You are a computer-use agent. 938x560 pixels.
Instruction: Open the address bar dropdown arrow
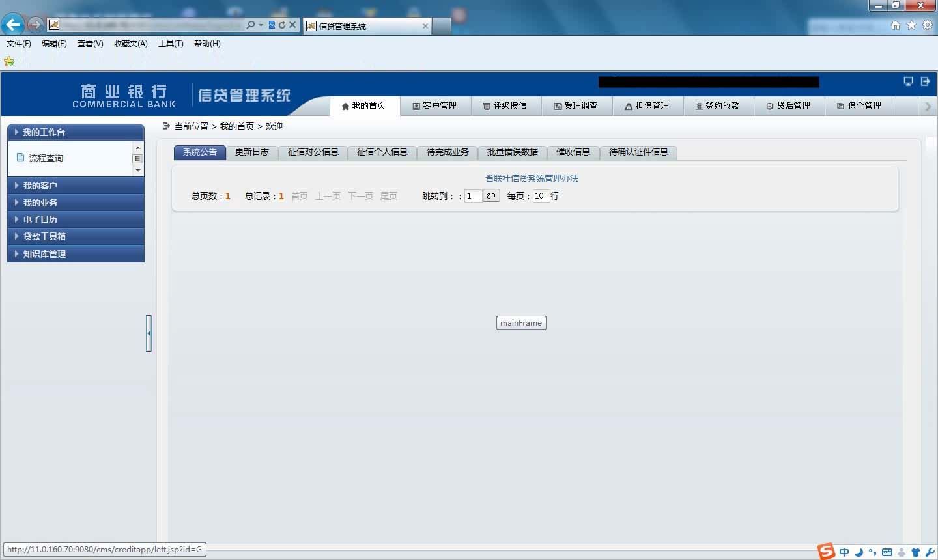click(261, 25)
